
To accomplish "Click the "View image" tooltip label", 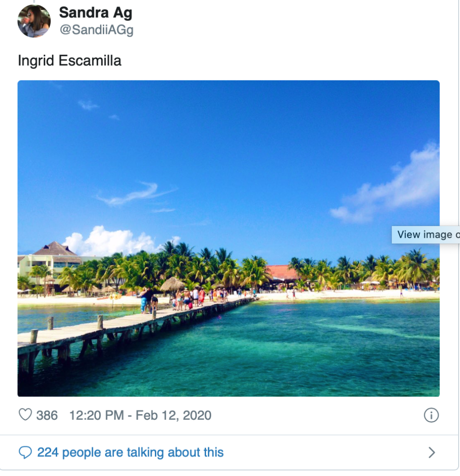I will click(x=425, y=235).
